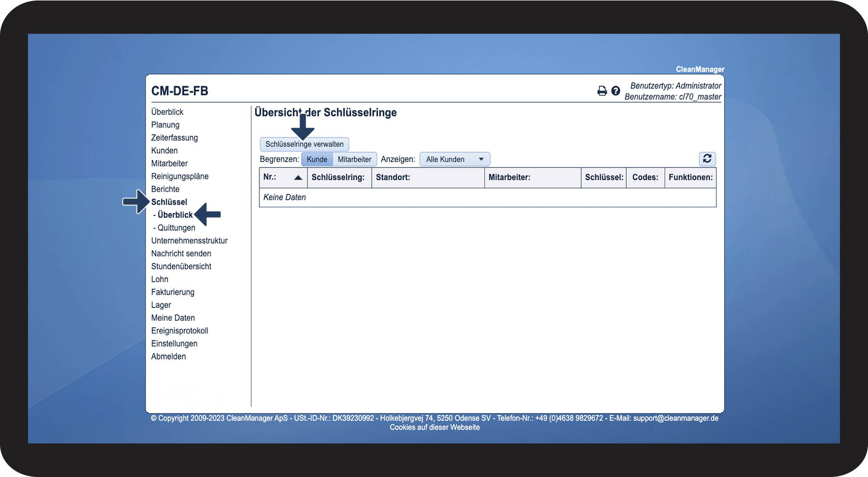868x477 pixels.
Task: Open Cookies auf dieser Webseite link
Action: pos(435,427)
